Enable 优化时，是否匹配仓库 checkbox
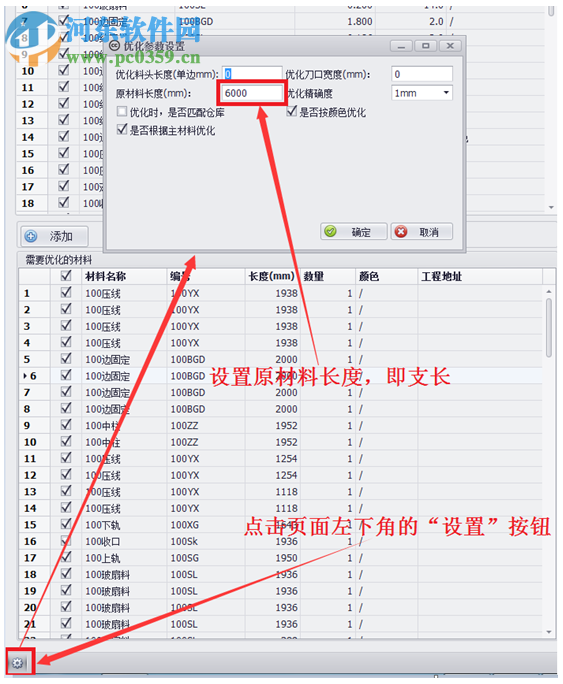563x684 pixels. [122, 112]
